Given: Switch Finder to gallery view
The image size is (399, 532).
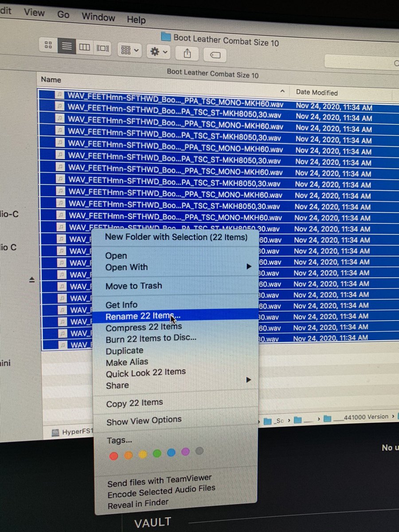Looking at the screenshot, I should [x=102, y=47].
